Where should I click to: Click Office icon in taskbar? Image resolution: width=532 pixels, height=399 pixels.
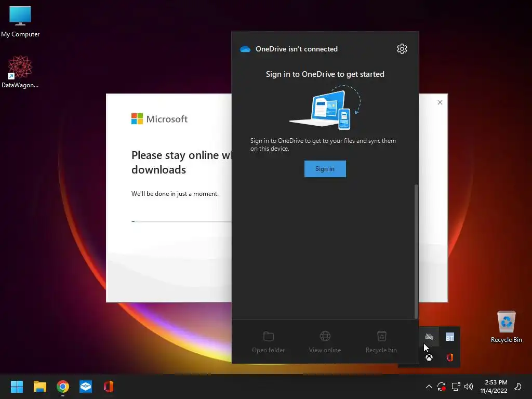(109, 387)
